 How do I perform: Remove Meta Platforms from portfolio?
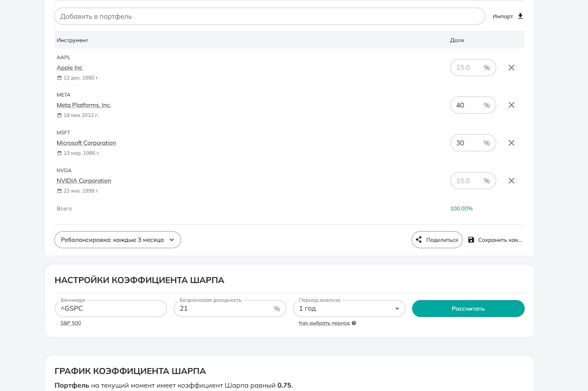tap(512, 105)
